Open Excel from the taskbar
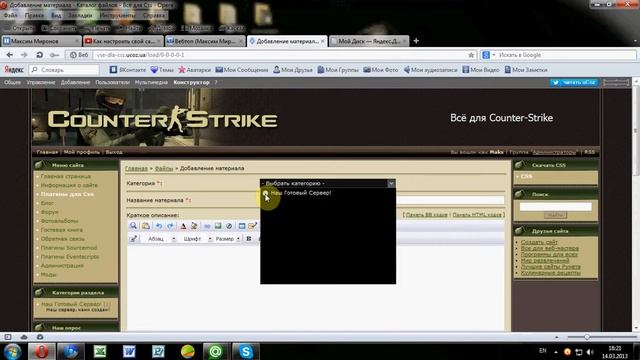 [100, 351]
